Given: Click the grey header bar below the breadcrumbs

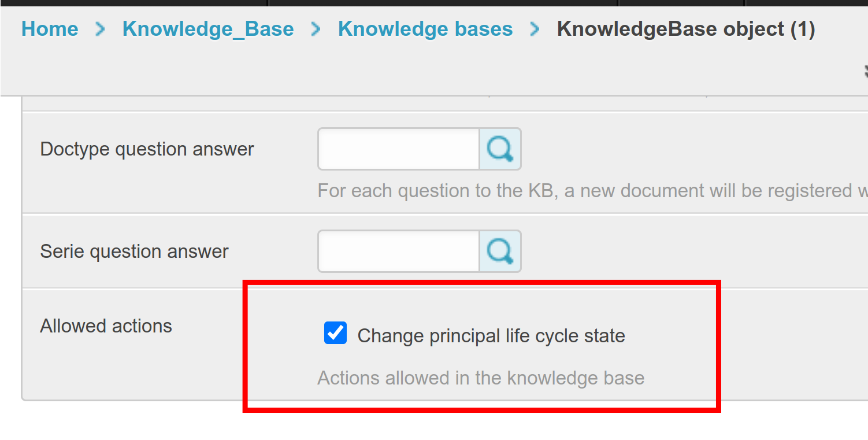Looking at the screenshot, I should (405, 72).
